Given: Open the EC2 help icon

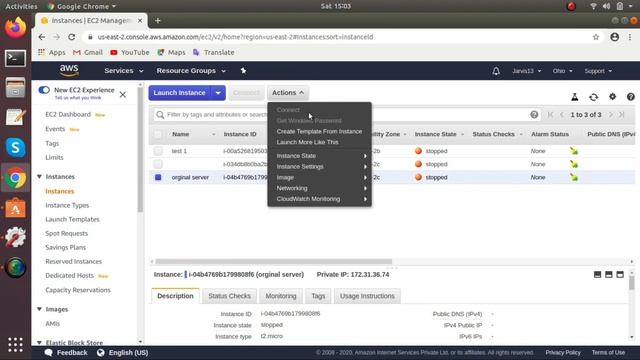Looking at the screenshot, I should click(x=631, y=97).
